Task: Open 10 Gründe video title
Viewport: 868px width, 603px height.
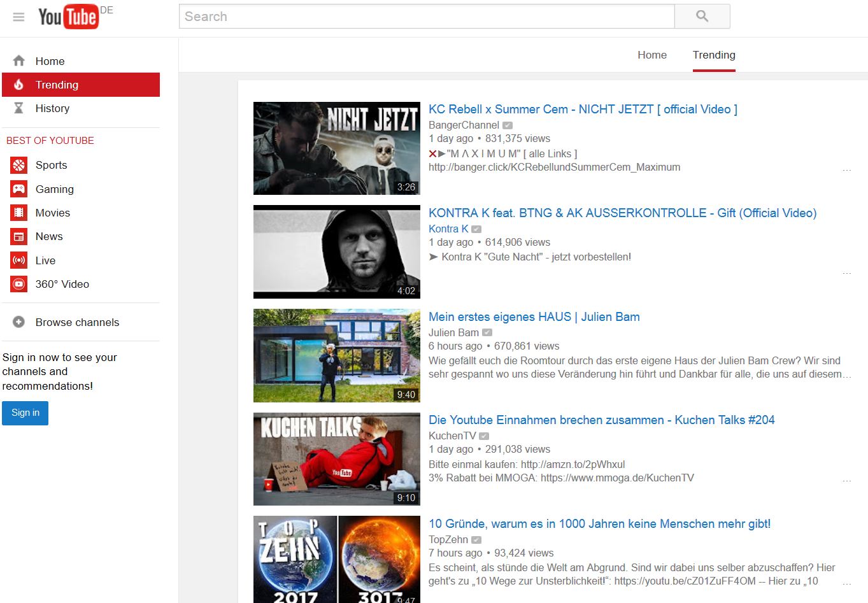Action: coord(599,524)
